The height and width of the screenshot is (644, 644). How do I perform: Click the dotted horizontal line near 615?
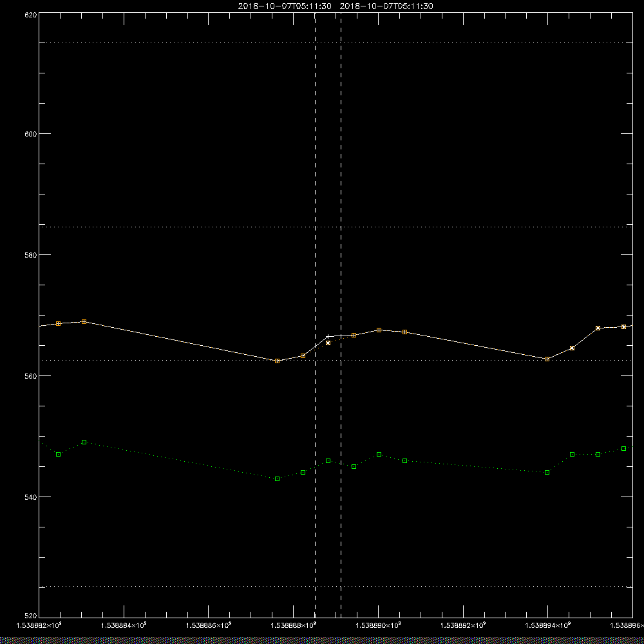336,43
